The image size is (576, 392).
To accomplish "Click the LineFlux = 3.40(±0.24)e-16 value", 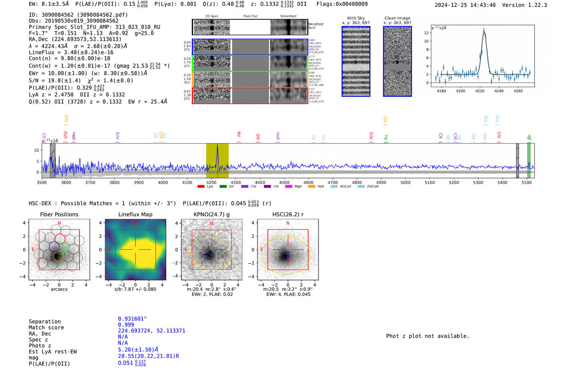I will [71, 53].
